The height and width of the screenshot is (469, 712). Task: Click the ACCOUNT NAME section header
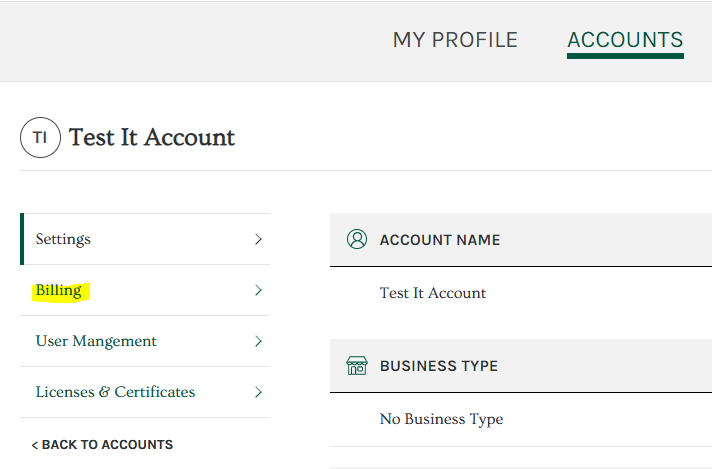(521, 240)
